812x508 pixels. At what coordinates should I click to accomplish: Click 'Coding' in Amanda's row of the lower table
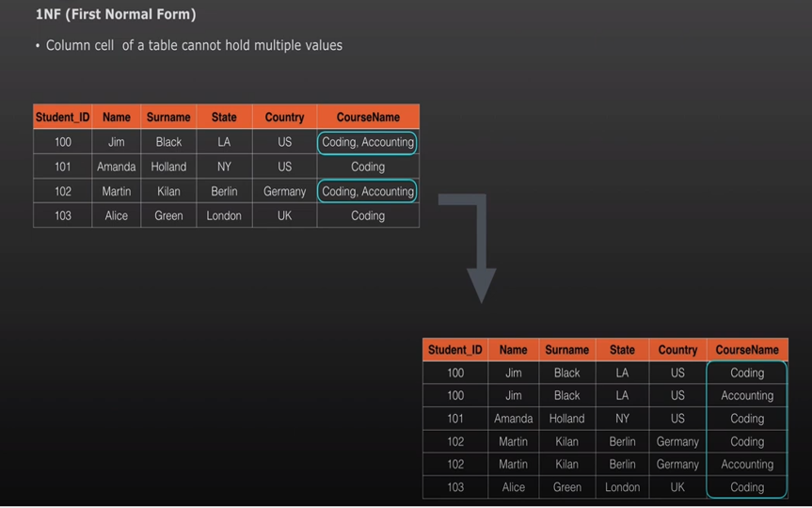pyautogui.click(x=747, y=419)
